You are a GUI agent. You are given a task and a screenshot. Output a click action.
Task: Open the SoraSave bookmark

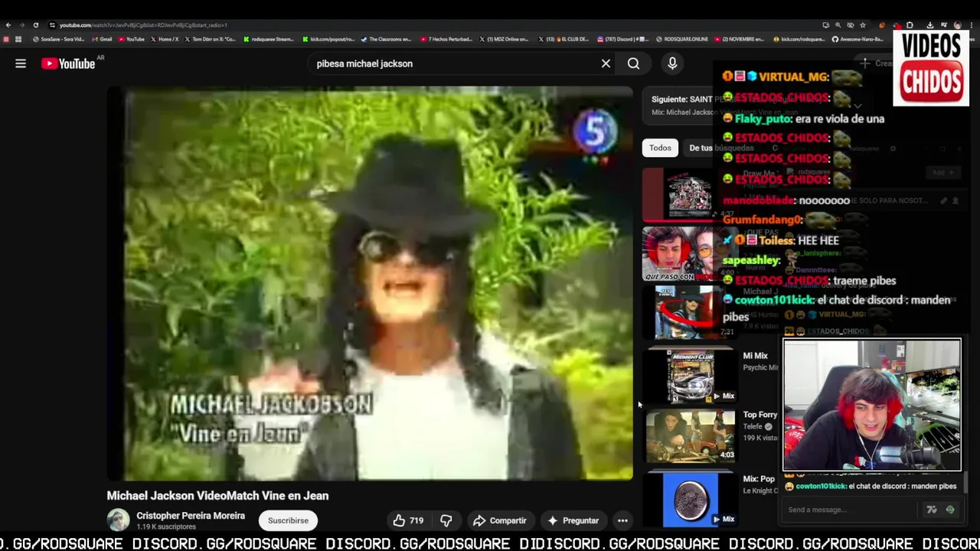click(58, 39)
